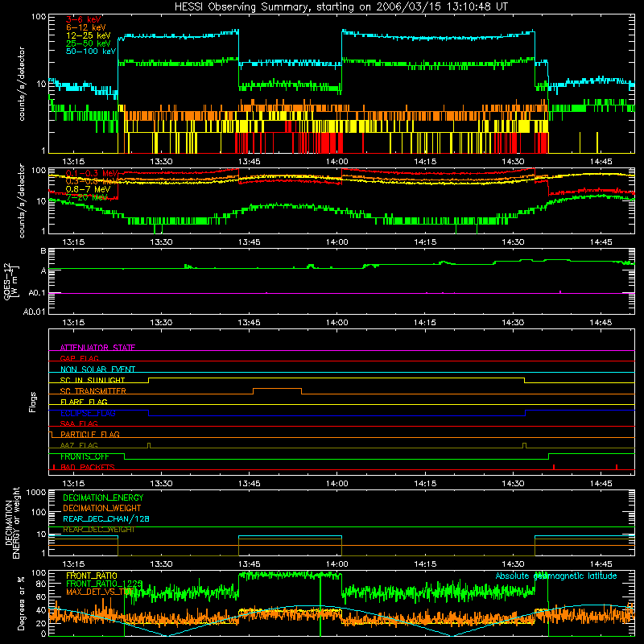Select the BAD_PACKETS flag label
Image resolution: width=644 pixels, height=644 pixels.
point(88,467)
